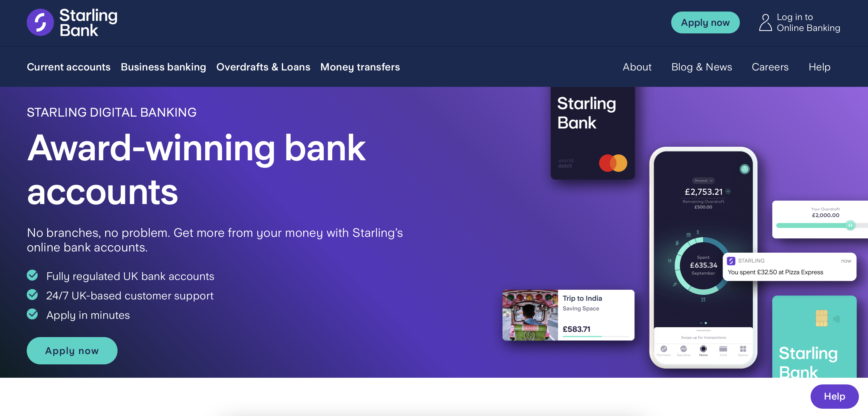Select the Money transfers menu item
Image resolution: width=868 pixels, height=416 pixels.
click(360, 66)
